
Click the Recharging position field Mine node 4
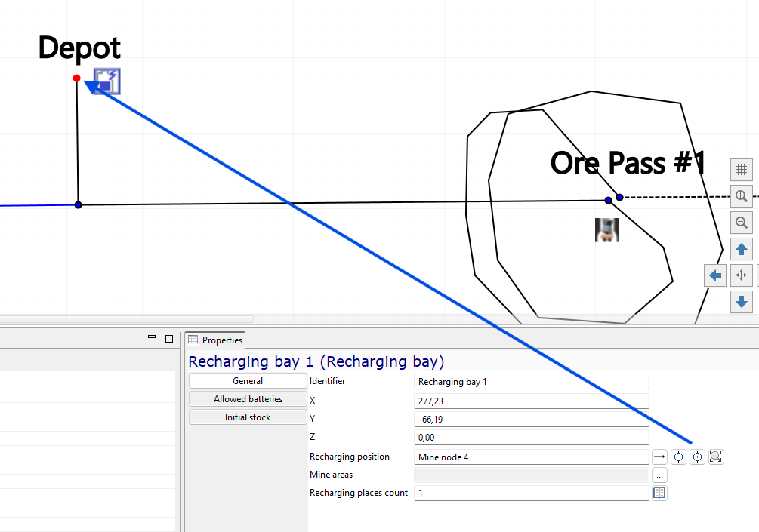coord(532,457)
